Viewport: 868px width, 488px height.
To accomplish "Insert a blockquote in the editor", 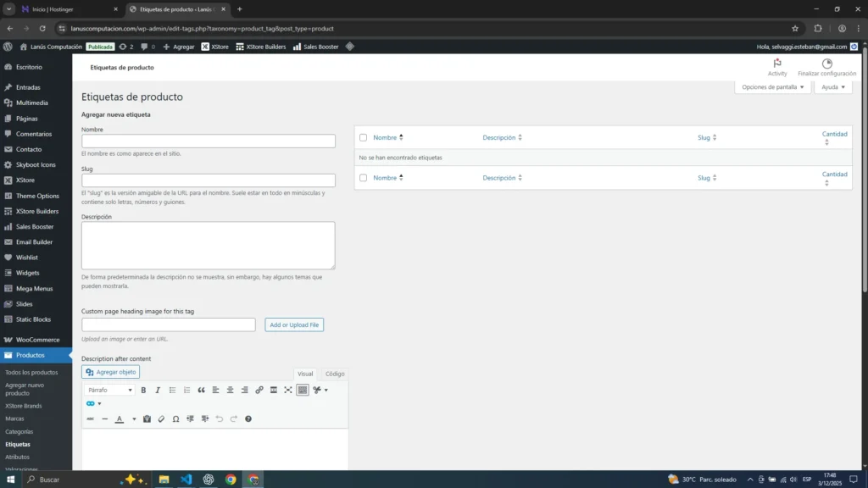I will (201, 390).
